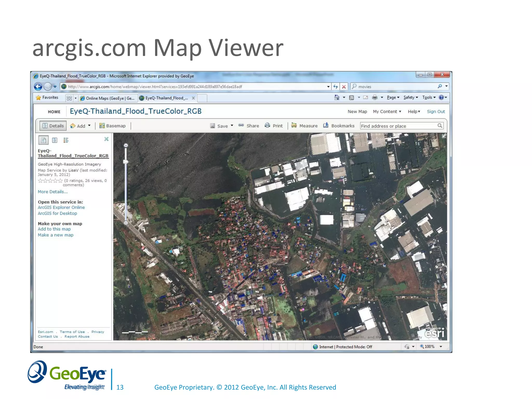Refresh the page with the reload icon
Screen dimensions: 532x399
335,87
